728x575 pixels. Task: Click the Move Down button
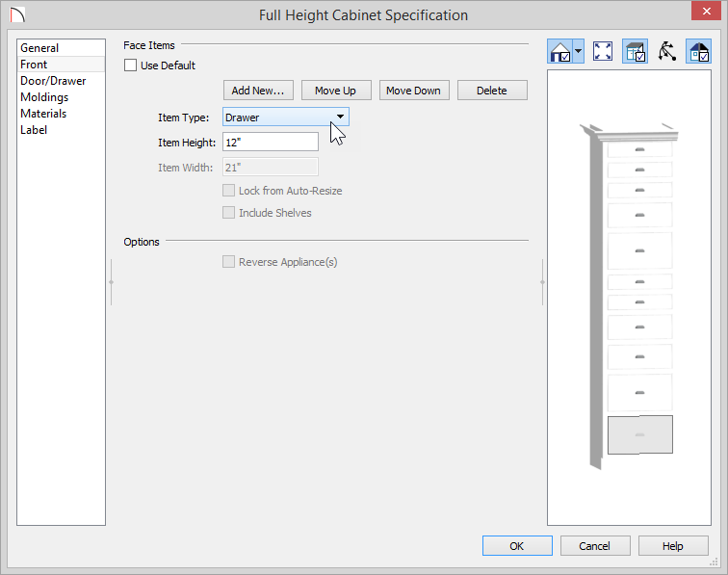(414, 91)
